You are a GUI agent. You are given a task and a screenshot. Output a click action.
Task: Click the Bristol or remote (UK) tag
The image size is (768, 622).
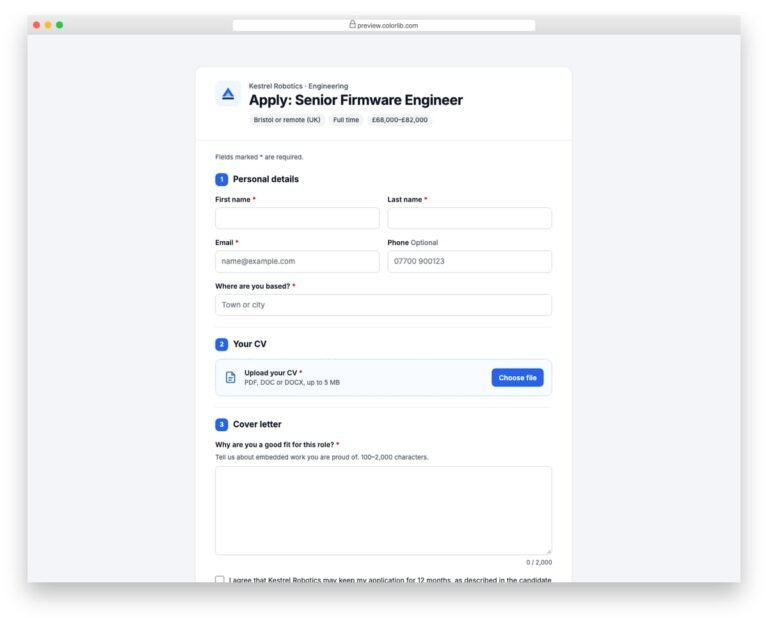coord(287,120)
